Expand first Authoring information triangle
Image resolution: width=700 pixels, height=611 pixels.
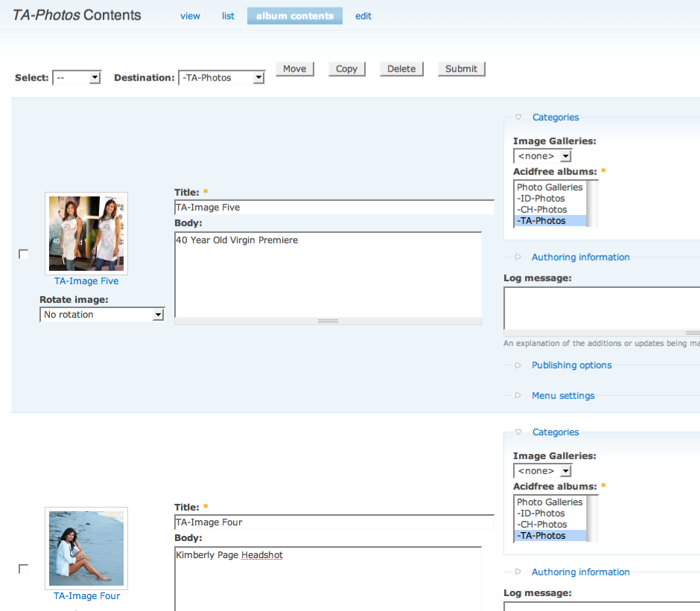tap(518, 257)
